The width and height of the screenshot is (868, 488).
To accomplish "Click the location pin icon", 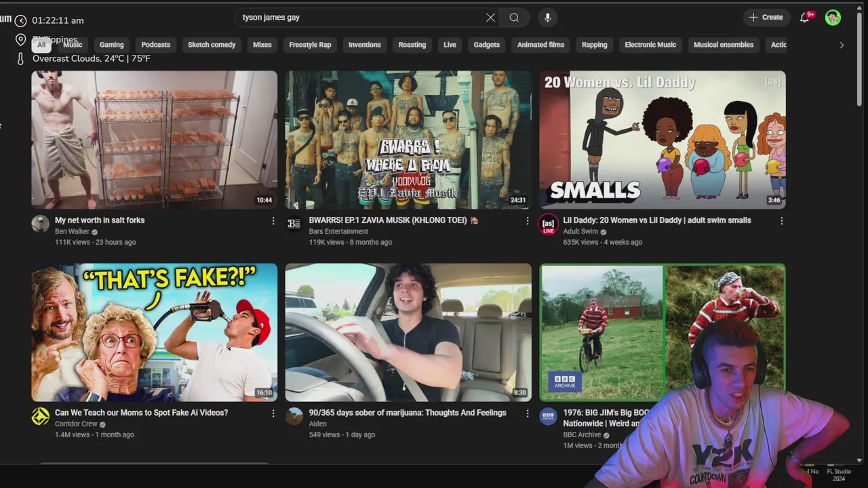I will (x=20, y=40).
